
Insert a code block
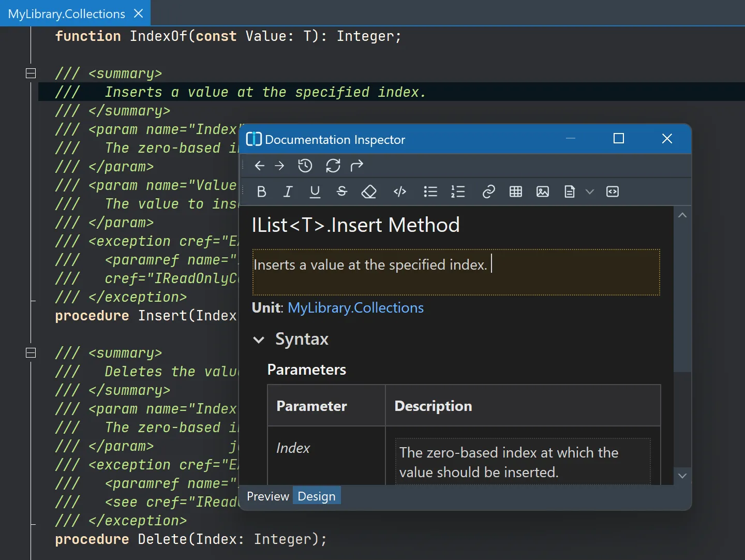(613, 192)
